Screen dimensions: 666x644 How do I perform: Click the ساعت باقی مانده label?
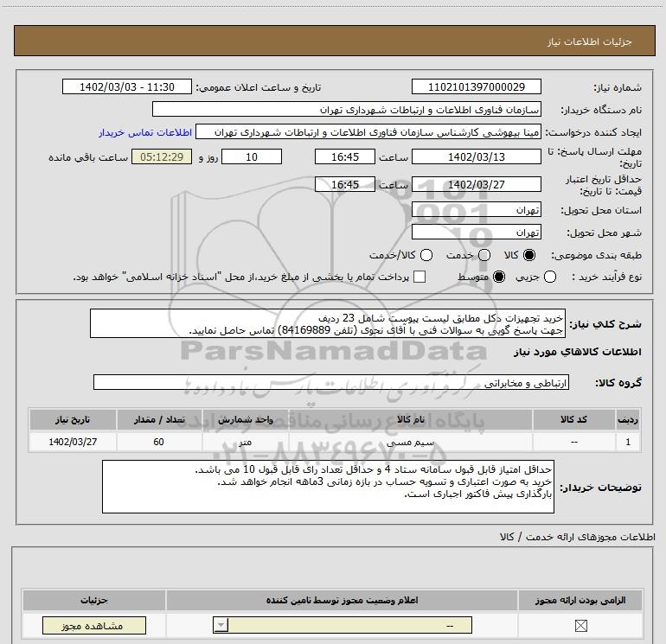point(88,157)
